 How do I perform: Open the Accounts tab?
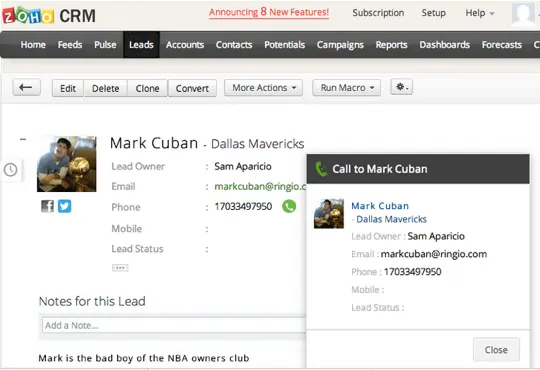(185, 45)
